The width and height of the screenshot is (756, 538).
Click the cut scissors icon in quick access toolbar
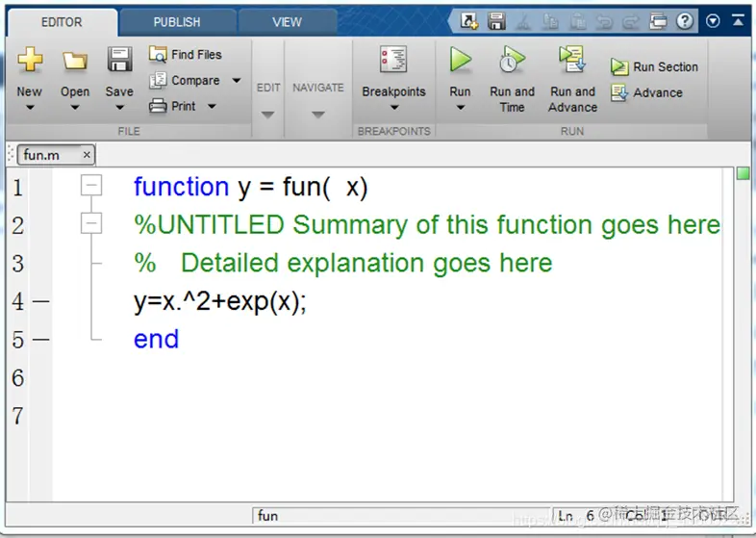click(x=523, y=22)
